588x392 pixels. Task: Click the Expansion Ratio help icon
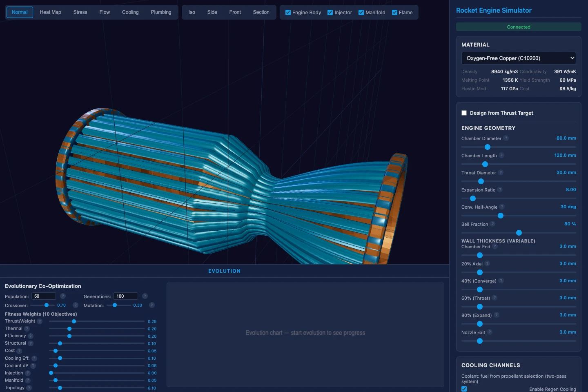pyautogui.click(x=500, y=189)
